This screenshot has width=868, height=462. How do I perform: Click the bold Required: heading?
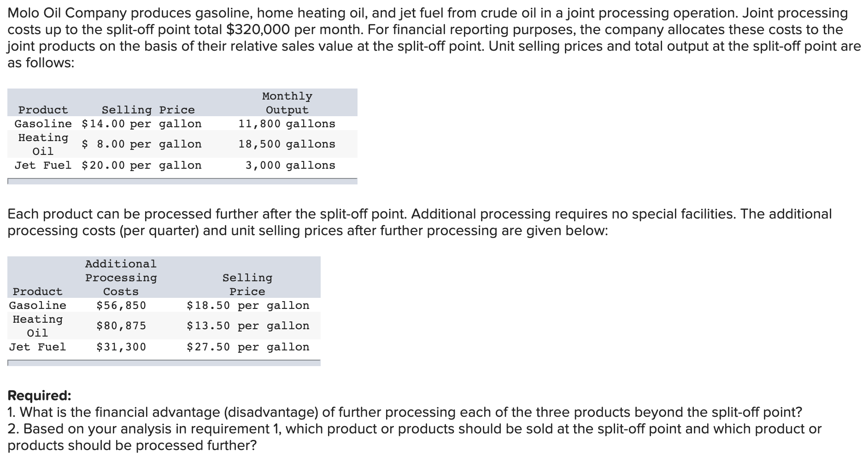click(x=40, y=396)
